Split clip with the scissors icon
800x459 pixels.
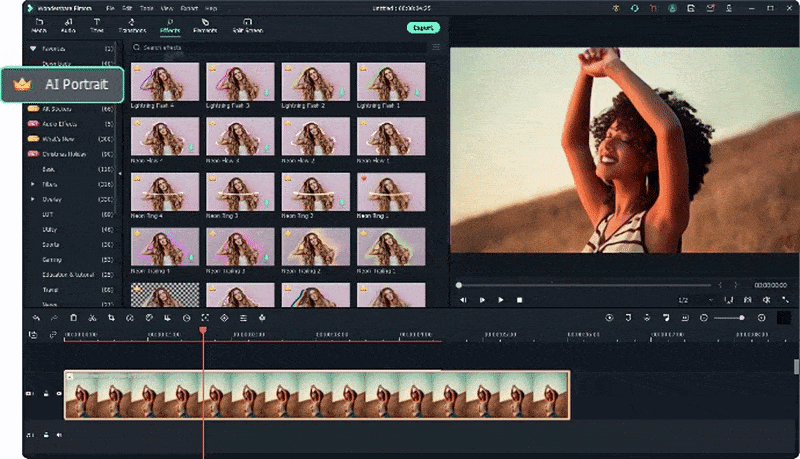[x=92, y=318]
